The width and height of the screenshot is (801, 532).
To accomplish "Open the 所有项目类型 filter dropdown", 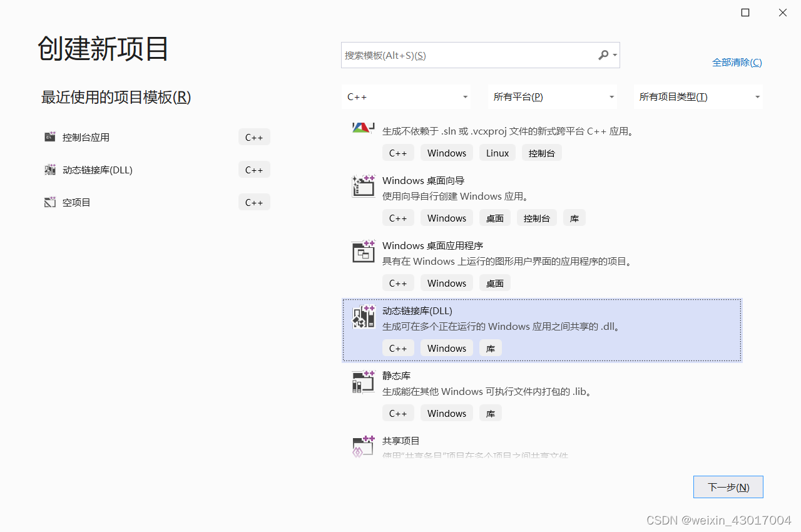I will [698, 97].
